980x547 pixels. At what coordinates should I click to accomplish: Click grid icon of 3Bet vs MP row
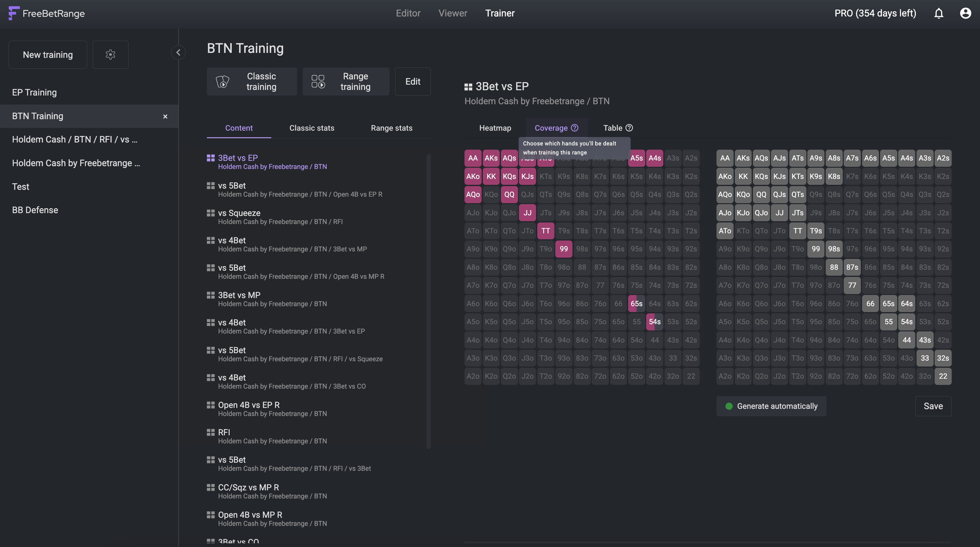coord(210,295)
